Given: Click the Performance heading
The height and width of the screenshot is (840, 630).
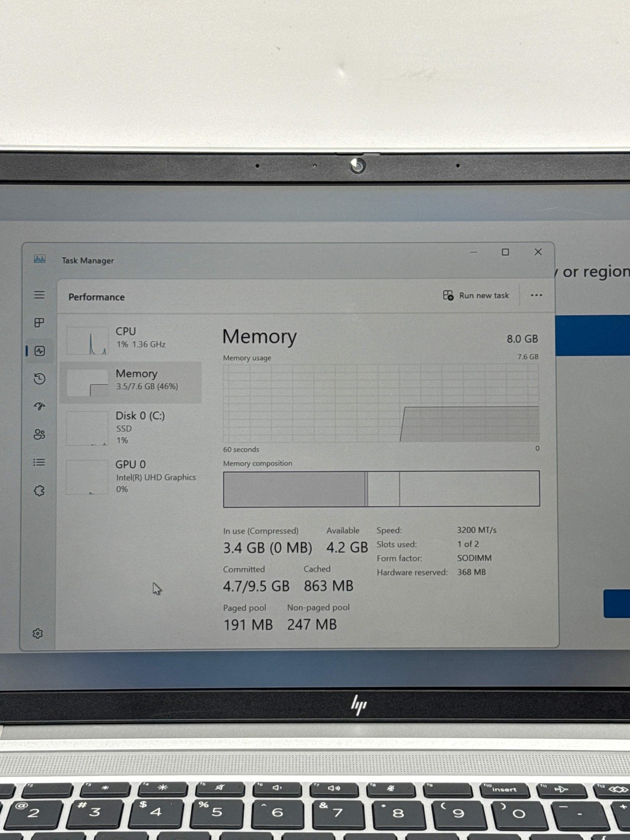Looking at the screenshot, I should [x=97, y=297].
